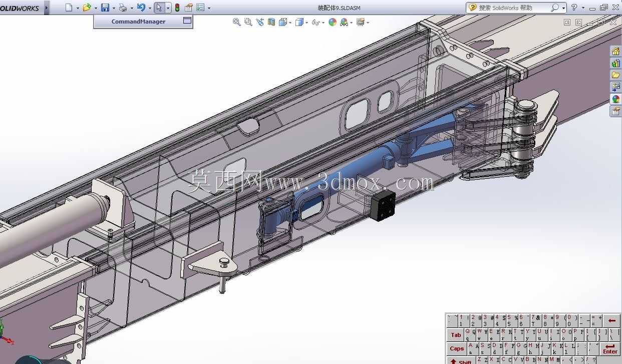This screenshot has height=364, width=622.
Task: Click the Edit Appearance color sphere
Action: click(x=333, y=22)
